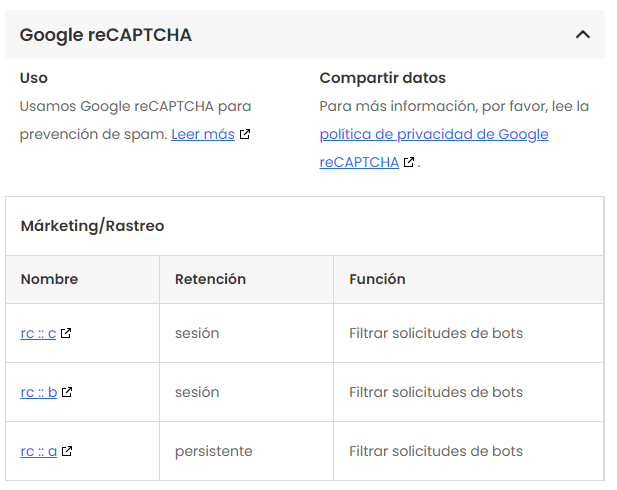The width and height of the screenshot is (617, 490).
Task: Open the rc :: b cookie link
Action: coord(38,392)
